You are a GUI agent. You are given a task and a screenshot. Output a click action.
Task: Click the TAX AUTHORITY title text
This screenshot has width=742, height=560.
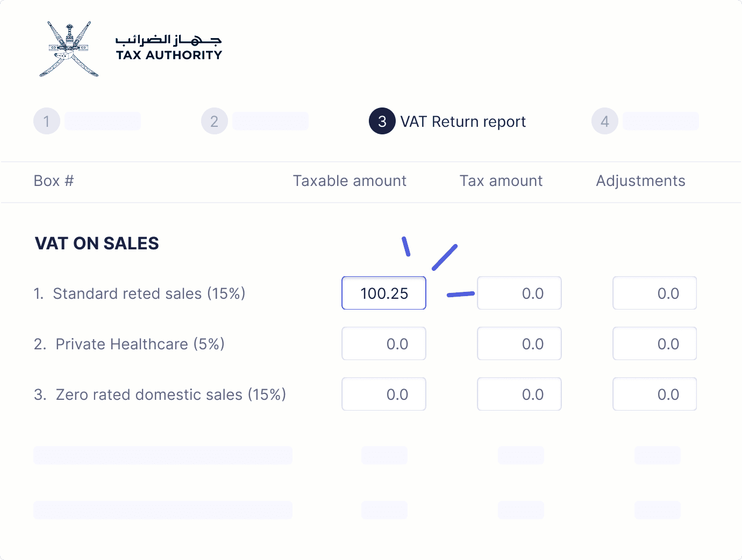click(x=169, y=55)
